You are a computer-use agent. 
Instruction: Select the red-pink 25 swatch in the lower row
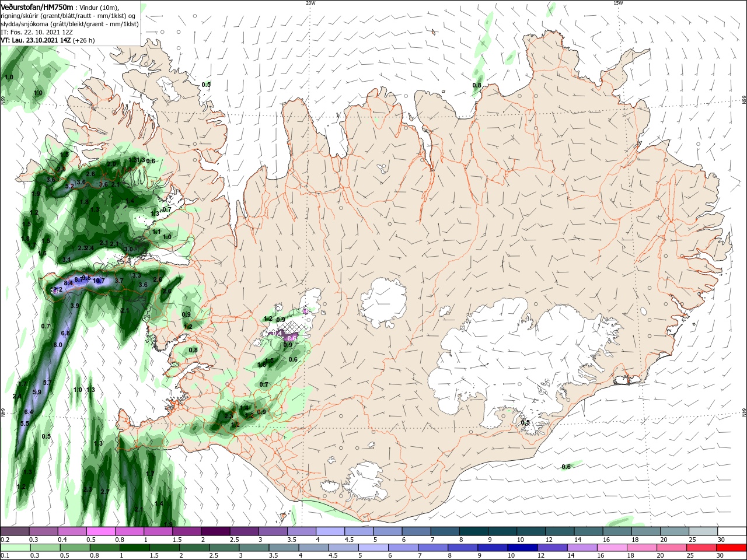[702, 548]
